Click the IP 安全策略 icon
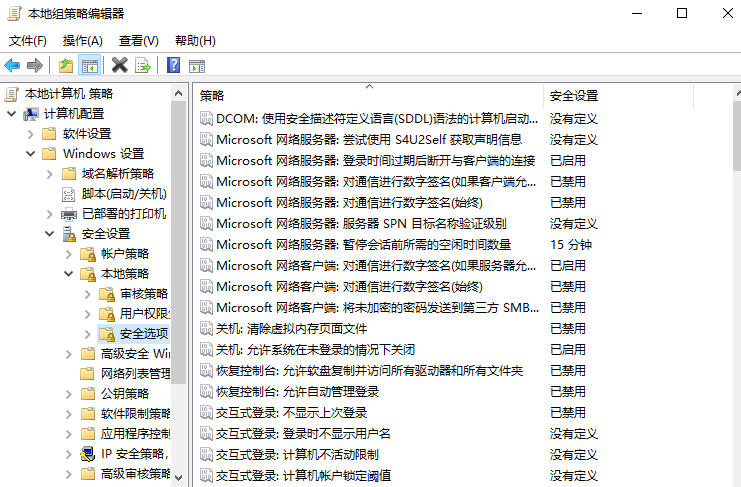The width and height of the screenshot is (741, 487). (87, 454)
